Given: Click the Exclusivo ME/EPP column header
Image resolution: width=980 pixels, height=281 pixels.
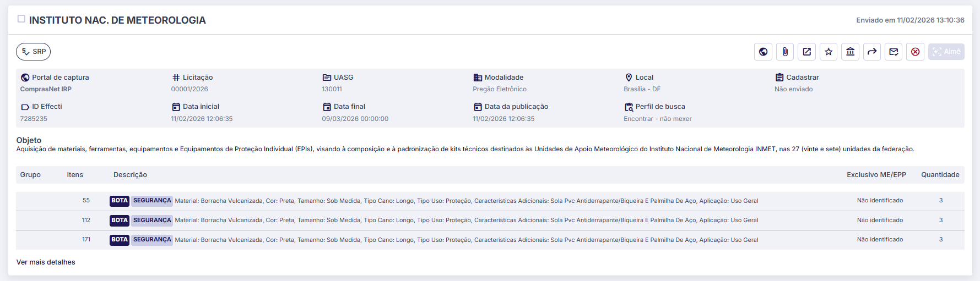Looking at the screenshot, I should 876,175.
